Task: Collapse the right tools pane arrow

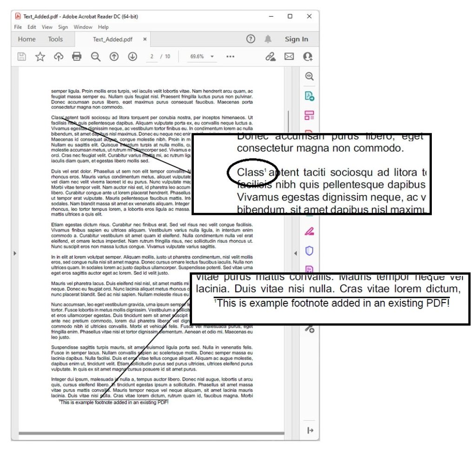Action: pos(296,253)
